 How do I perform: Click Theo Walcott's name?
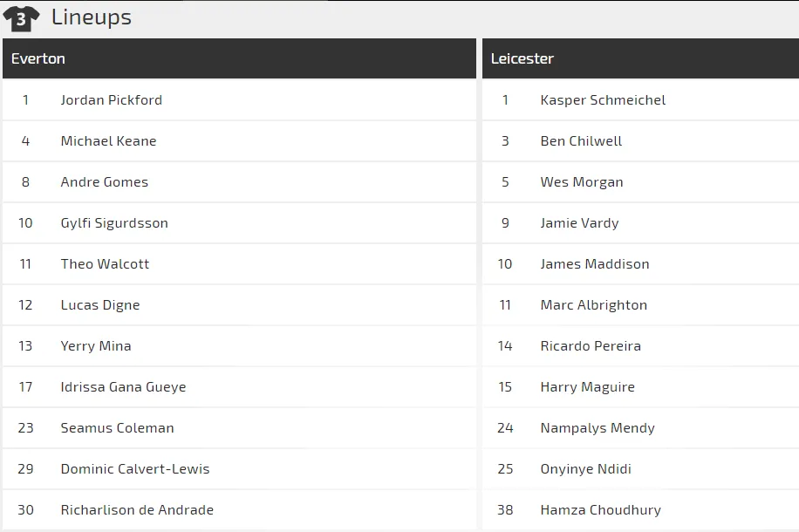(105, 264)
